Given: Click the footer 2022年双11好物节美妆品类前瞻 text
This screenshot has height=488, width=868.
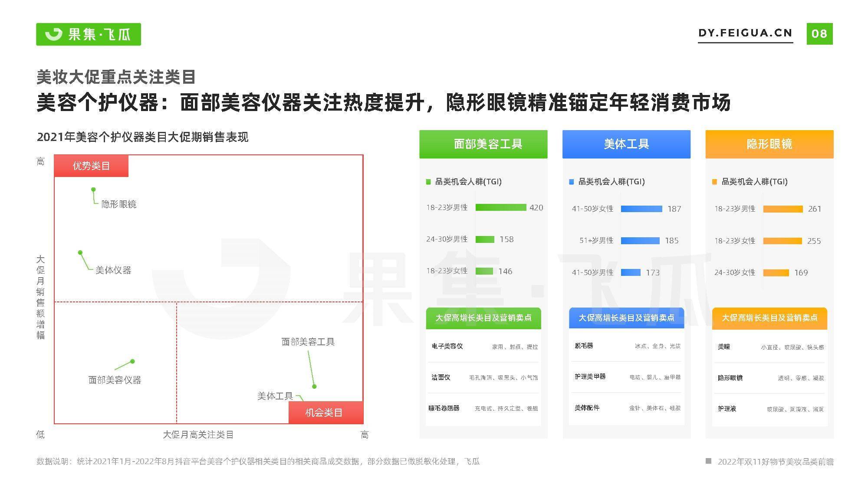Looking at the screenshot, I should (x=776, y=462).
